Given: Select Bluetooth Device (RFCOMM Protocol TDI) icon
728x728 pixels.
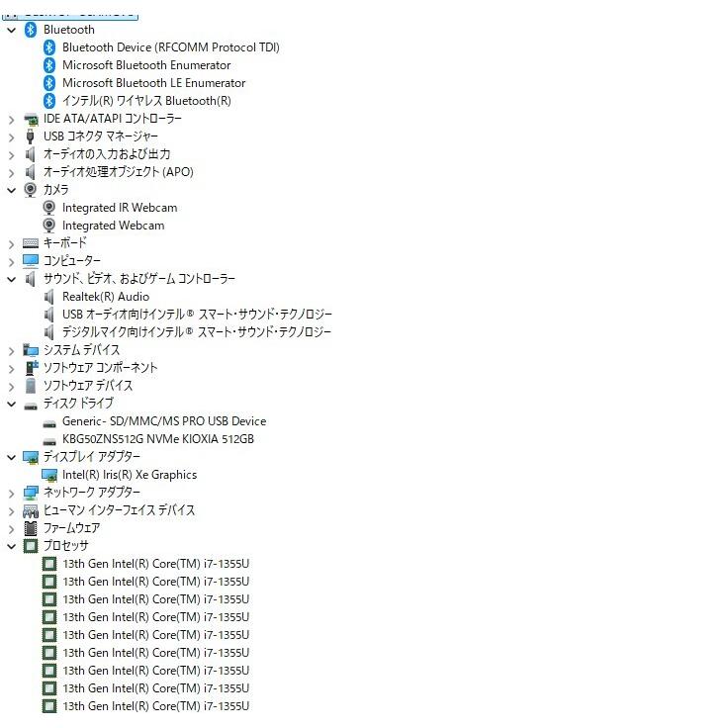Looking at the screenshot, I should 49,47.
